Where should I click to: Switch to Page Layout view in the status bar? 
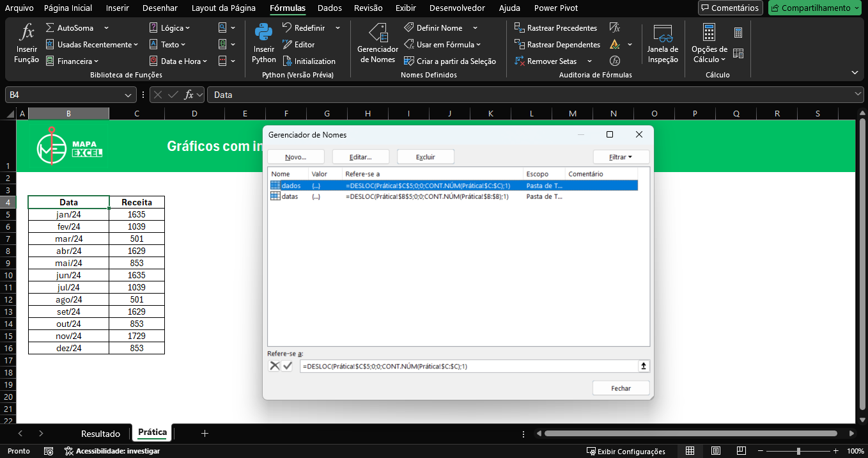pos(716,451)
